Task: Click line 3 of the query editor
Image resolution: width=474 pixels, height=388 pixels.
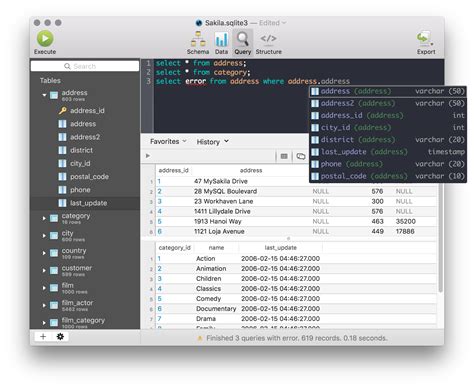Action: tap(253, 81)
